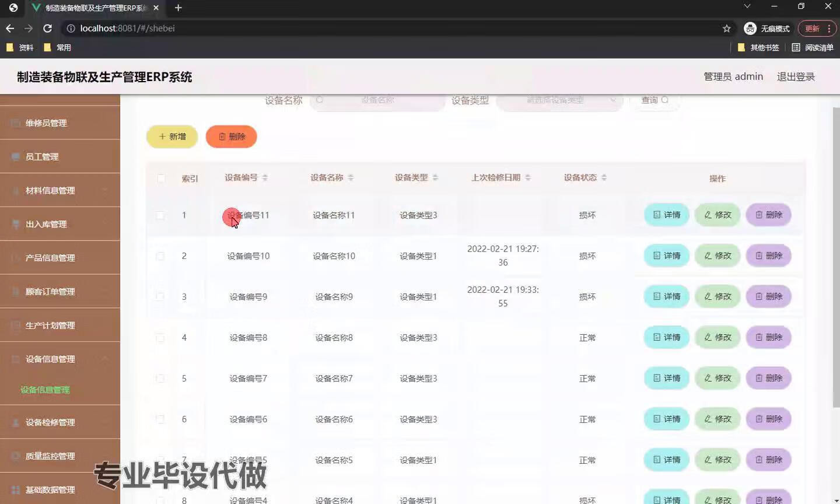Click 修改 for 设备编号10
This screenshot has width=840, height=504.
click(717, 256)
